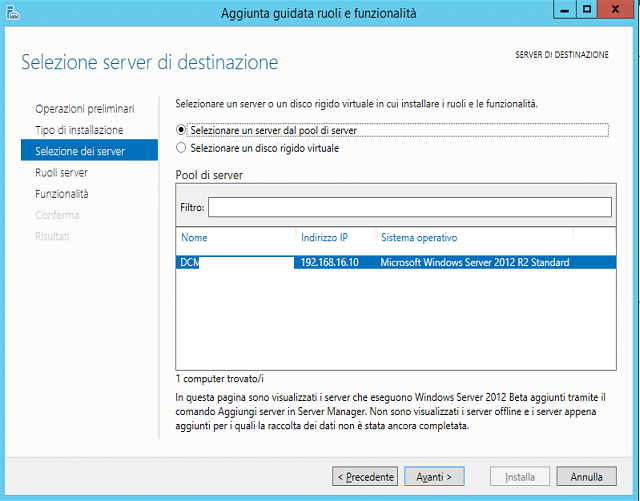
Task: Click 'Microsoft Windows Server 2012 R2 Standard' cell
Action: (x=475, y=262)
